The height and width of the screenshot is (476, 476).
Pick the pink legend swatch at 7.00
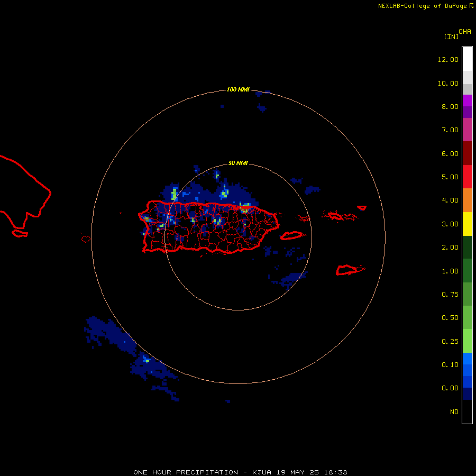[467, 130]
